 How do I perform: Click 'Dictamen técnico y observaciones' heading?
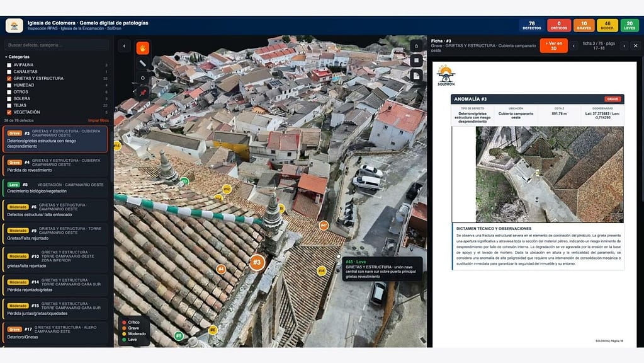click(494, 229)
